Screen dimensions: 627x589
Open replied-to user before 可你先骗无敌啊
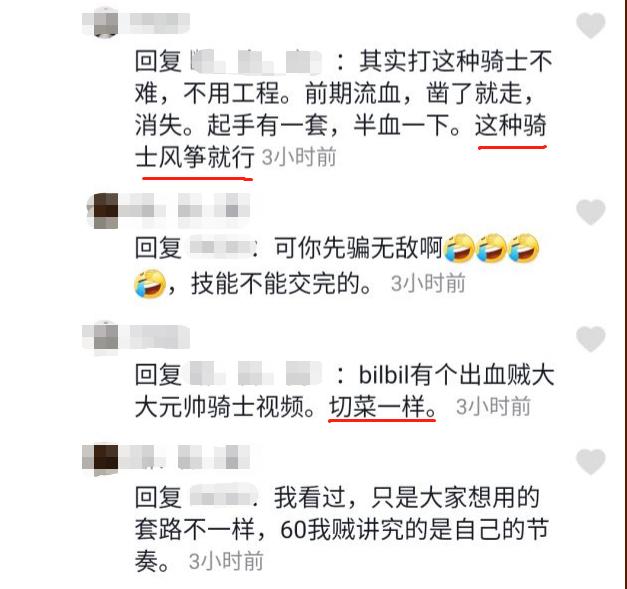pos(221,247)
